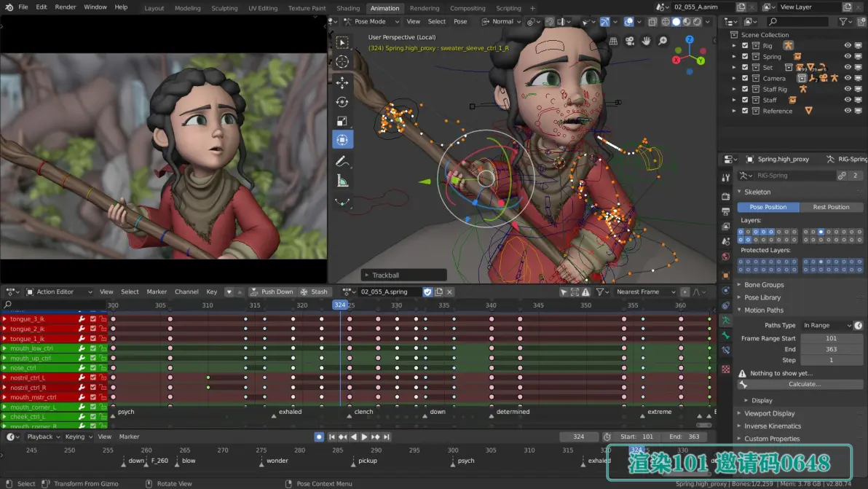The image size is (868, 489).
Task: Toggle the auto keying record button
Action: [319, 437]
